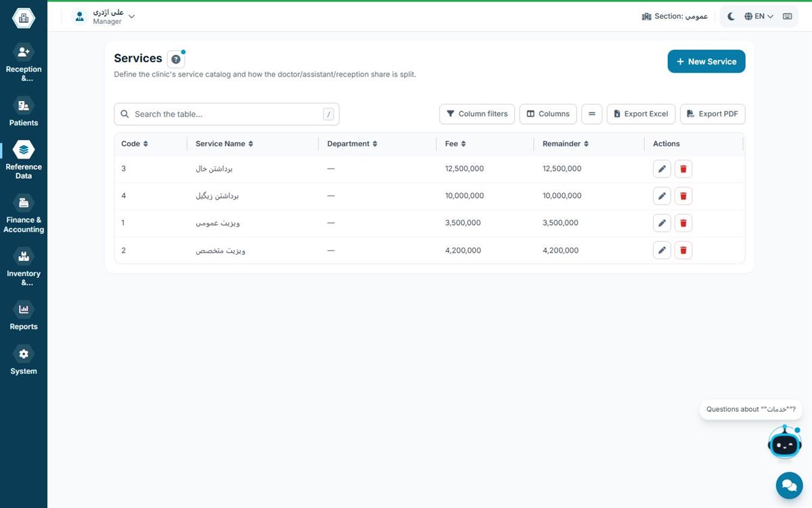Viewport: 812px width, 508px height.
Task: Click the Services page title
Action: point(138,58)
